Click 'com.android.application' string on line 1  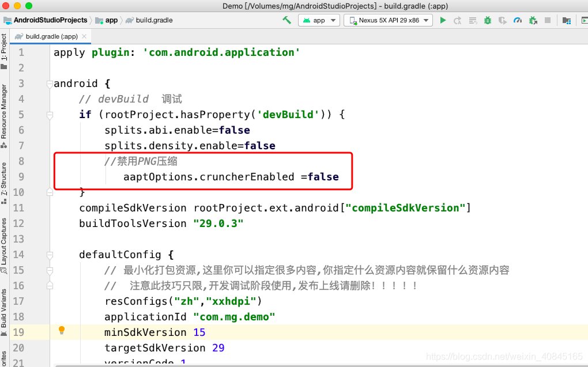(221, 52)
